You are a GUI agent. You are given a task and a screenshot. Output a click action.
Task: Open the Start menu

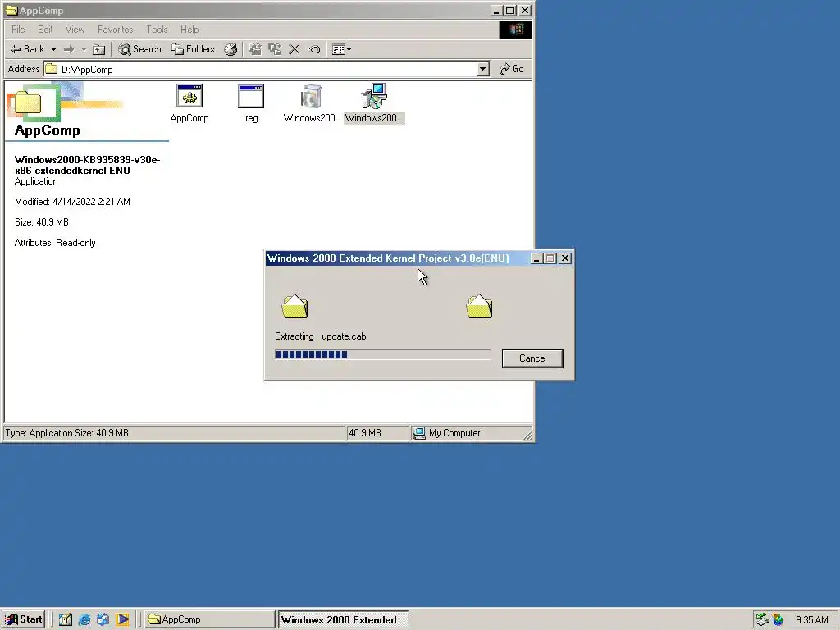[23, 619]
